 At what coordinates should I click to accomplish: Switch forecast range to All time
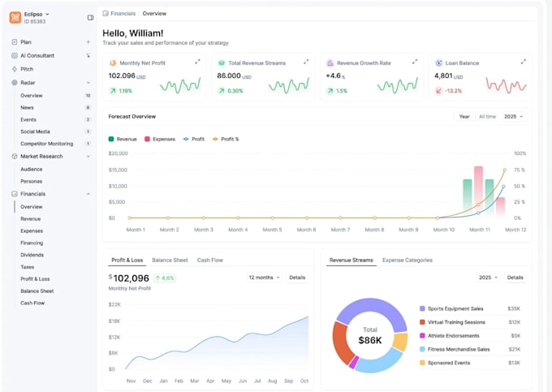click(x=487, y=117)
